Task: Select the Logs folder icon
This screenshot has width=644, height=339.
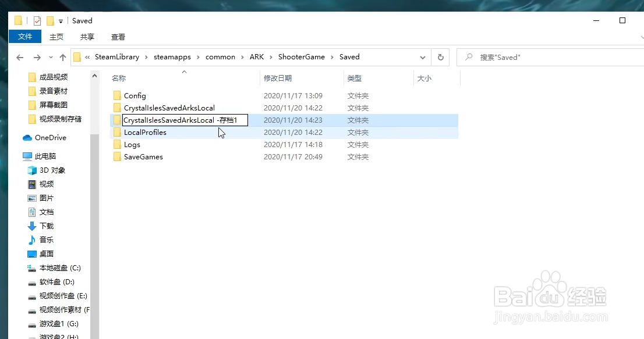Action: (117, 145)
